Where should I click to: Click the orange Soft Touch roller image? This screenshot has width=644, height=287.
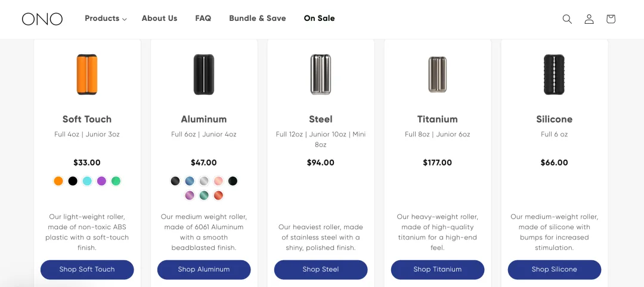87,74
